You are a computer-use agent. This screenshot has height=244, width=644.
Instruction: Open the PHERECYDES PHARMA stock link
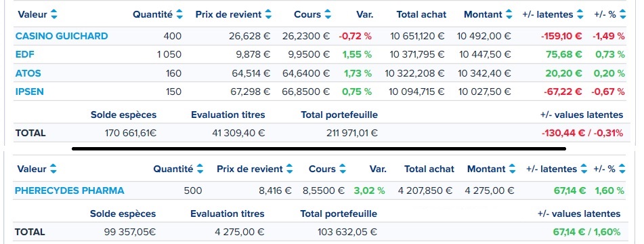[x=69, y=190]
